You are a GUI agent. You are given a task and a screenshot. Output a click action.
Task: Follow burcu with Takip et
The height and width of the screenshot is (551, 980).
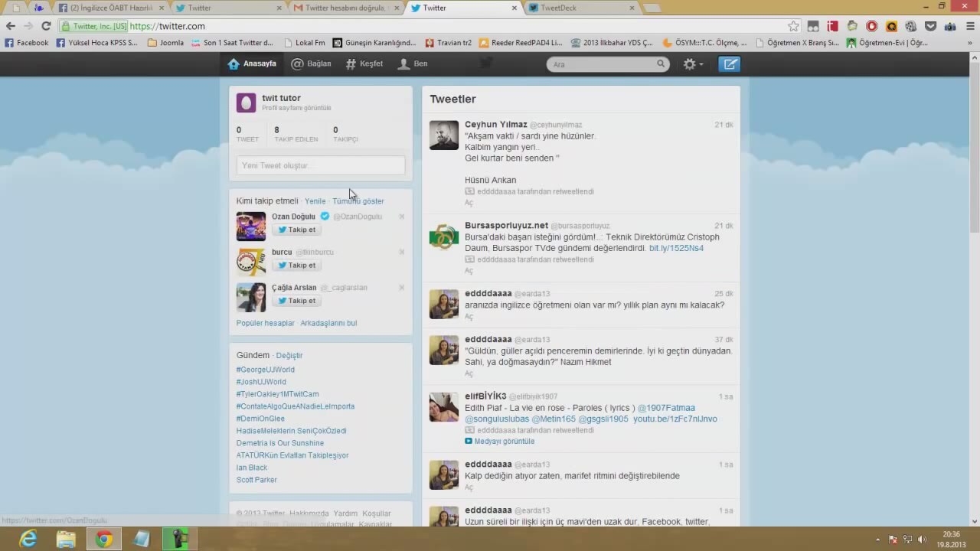tap(296, 266)
